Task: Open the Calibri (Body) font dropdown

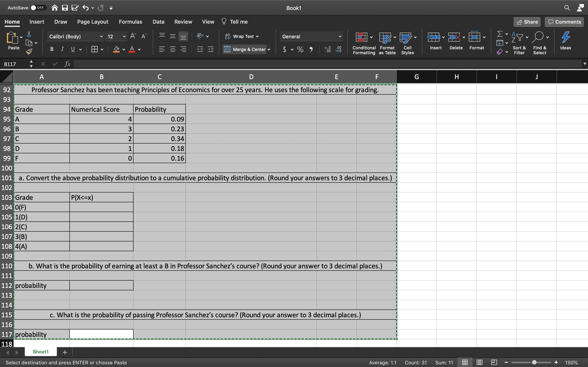Action: point(101,37)
